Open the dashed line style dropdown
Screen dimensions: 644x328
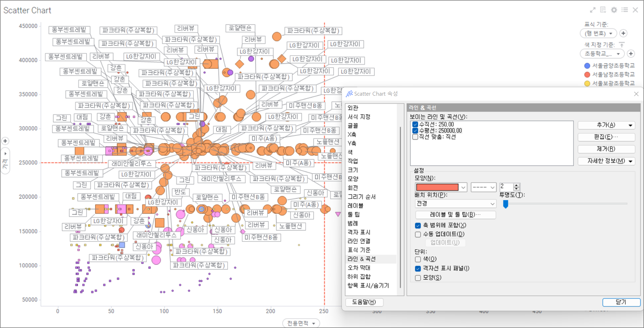click(x=483, y=187)
